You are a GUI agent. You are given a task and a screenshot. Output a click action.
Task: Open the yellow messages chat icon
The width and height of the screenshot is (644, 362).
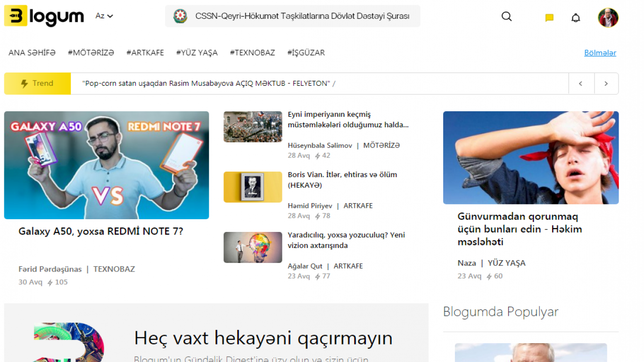pyautogui.click(x=549, y=18)
